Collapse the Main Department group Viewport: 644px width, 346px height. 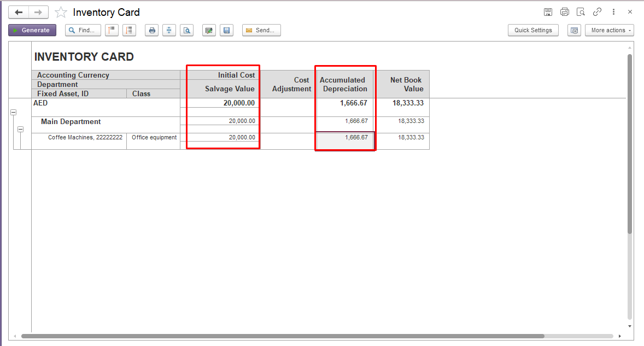point(21,130)
